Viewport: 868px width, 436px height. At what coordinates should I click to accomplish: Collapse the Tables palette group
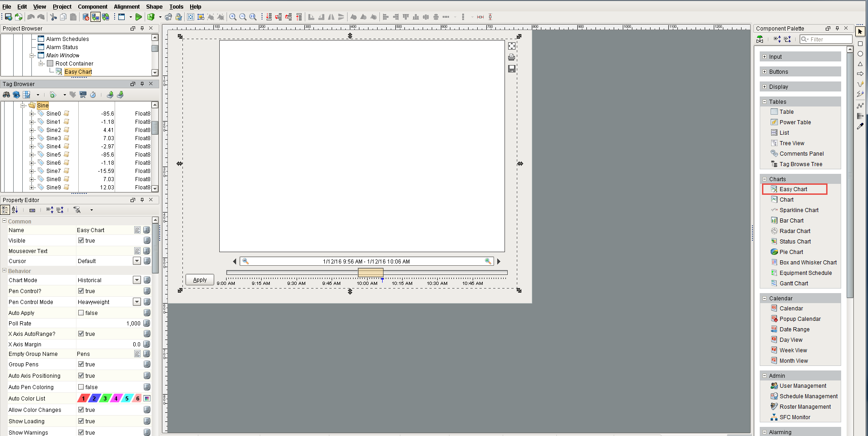pos(764,102)
